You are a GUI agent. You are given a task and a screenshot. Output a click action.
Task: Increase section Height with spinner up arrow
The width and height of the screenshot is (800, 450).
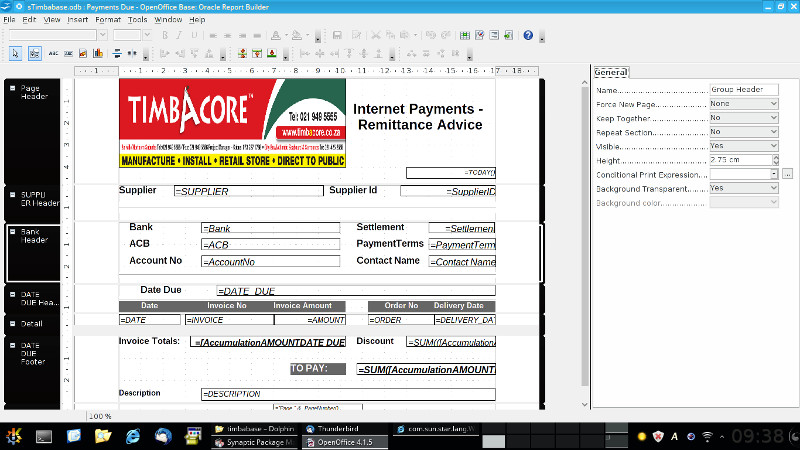[774, 157]
